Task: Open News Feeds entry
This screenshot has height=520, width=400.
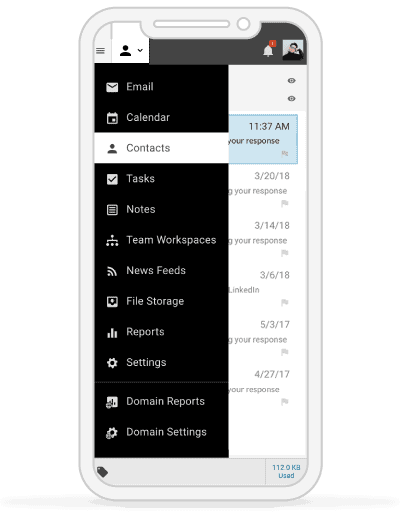Action: (x=161, y=270)
